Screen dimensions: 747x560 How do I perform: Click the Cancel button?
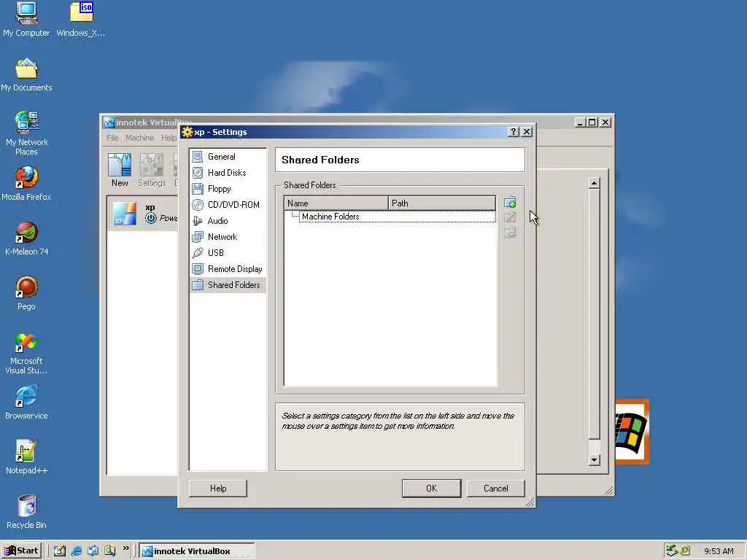tap(496, 489)
